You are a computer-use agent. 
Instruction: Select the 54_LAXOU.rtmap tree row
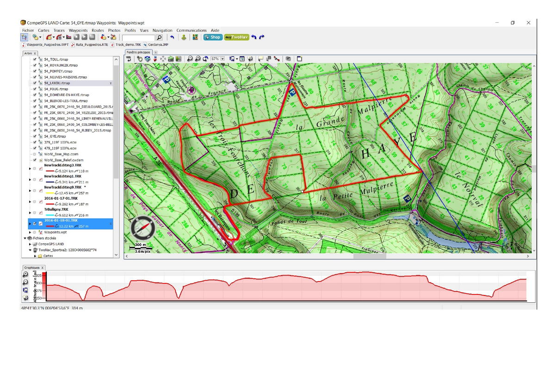click(x=71, y=83)
